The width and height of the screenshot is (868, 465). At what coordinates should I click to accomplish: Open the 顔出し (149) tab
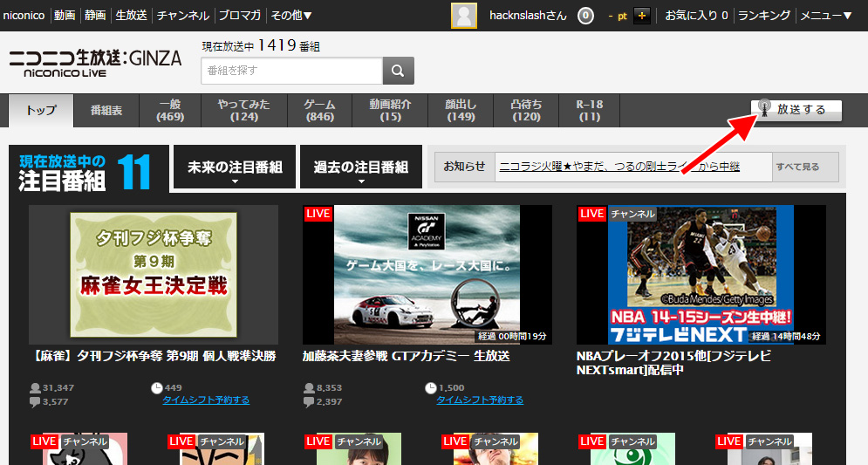[461, 110]
